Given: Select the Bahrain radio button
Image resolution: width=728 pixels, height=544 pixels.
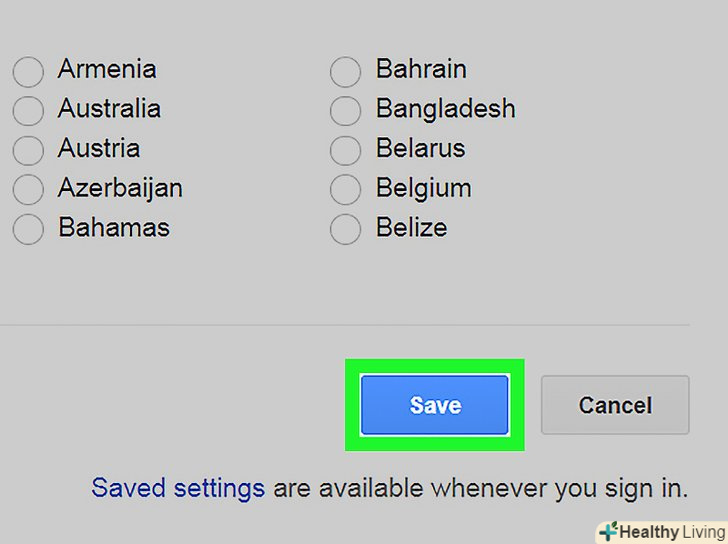Looking at the screenshot, I should (x=345, y=71).
